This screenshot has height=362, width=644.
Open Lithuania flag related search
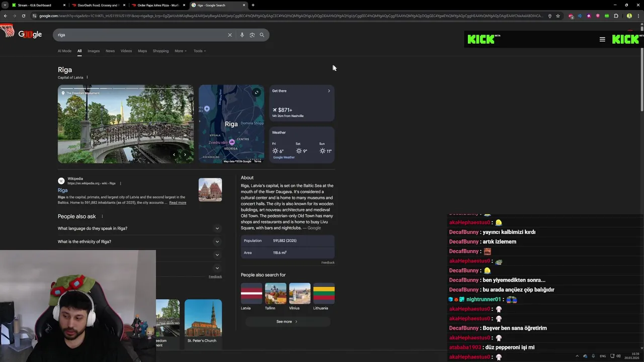coord(324,297)
